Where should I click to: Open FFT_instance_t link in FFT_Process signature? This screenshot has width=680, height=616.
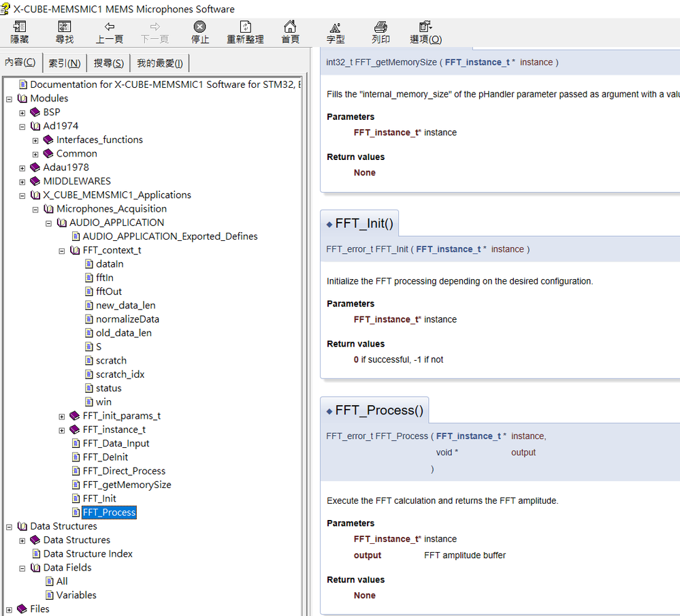(468, 436)
